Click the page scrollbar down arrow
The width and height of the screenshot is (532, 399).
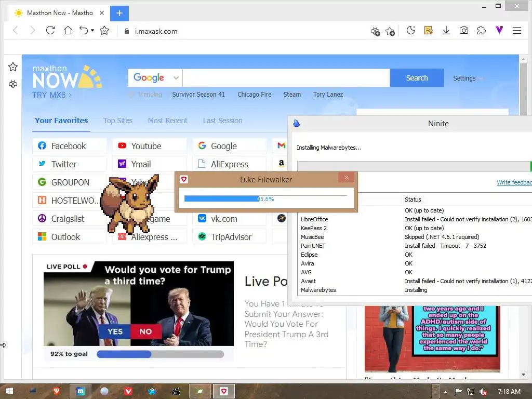click(x=523, y=375)
